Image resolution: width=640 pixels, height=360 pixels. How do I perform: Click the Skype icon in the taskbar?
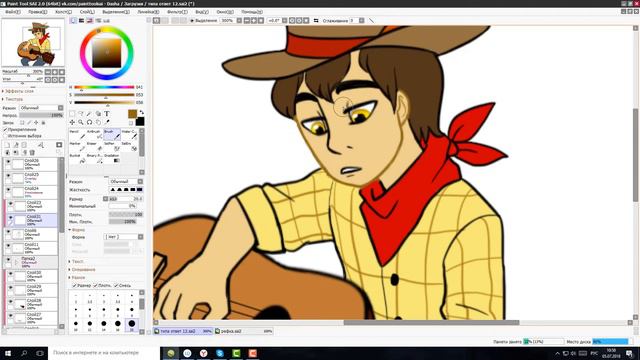click(x=220, y=353)
